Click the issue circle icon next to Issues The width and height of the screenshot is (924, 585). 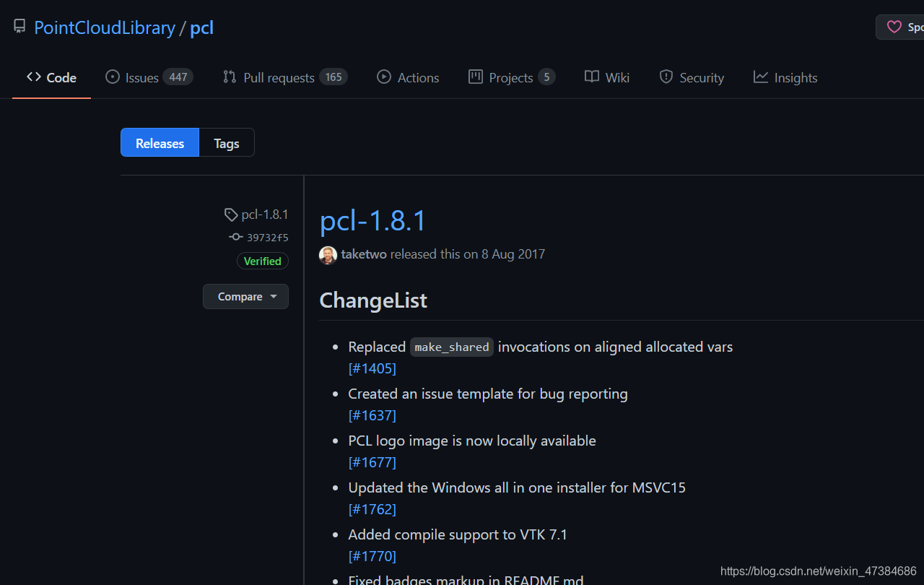(x=112, y=77)
